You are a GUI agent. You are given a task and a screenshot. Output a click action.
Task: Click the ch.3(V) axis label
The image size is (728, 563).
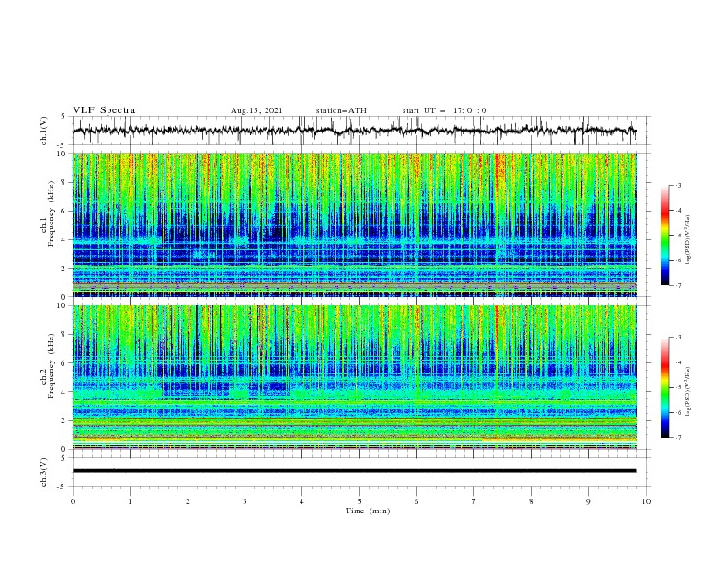[44, 472]
